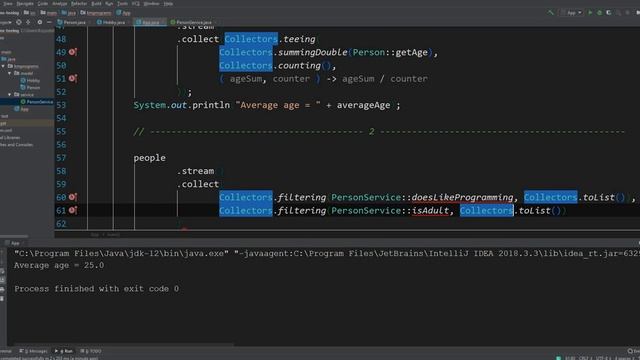Click 'Average age = 25.0' console output

[59, 265]
